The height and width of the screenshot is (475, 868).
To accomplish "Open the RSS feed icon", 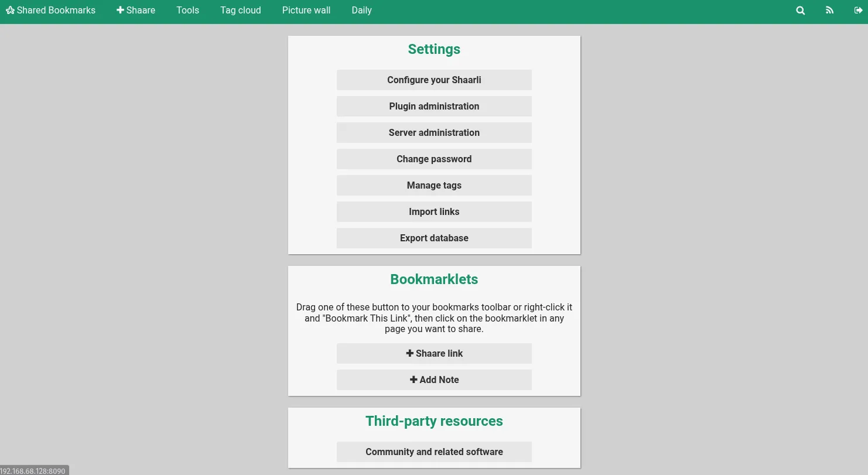I will (829, 10).
